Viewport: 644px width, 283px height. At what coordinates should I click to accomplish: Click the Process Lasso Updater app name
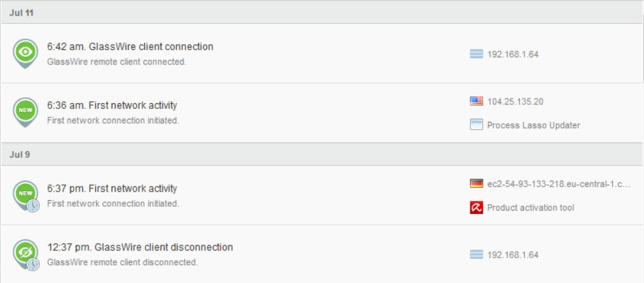pos(534,125)
